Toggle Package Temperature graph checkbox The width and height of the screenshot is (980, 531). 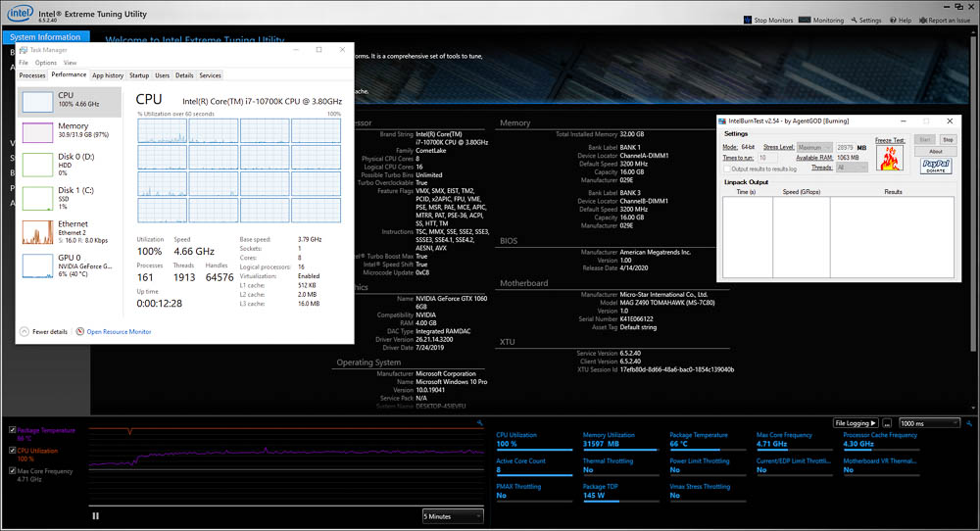(12, 430)
